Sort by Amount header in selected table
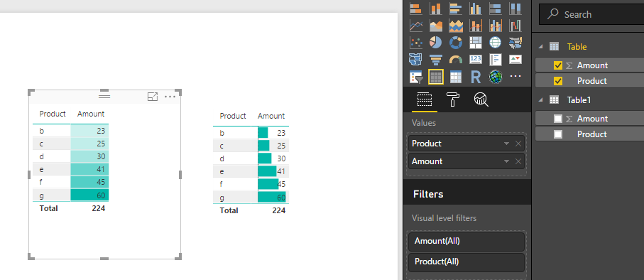Image resolution: width=644 pixels, height=280 pixels. pos(91,114)
